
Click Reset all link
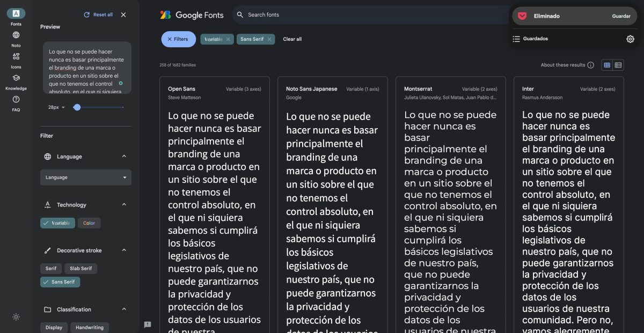click(x=103, y=15)
